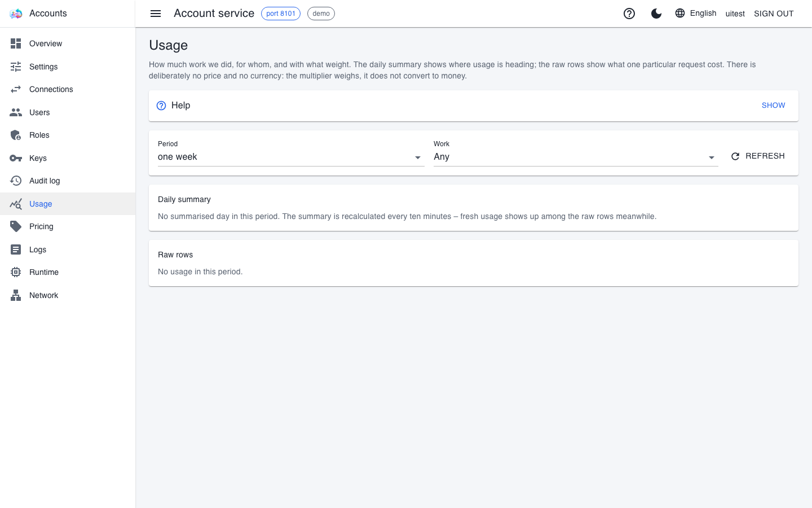The height and width of the screenshot is (508, 812).
Task: Open the hamburger navigation menu
Action: [x=156, y=14]
